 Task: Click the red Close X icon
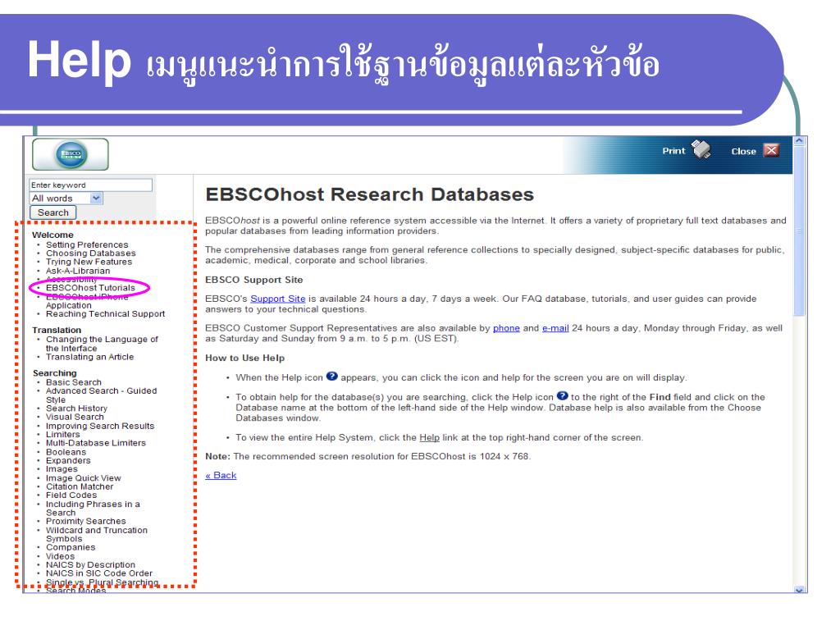click(771, 150)
